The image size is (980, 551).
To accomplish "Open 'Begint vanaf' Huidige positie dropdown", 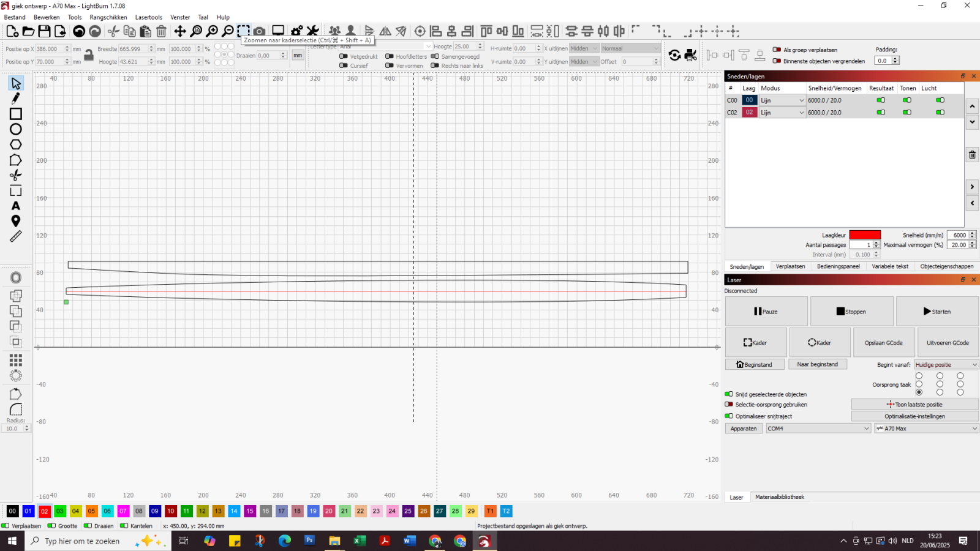I will coord(946,365).
